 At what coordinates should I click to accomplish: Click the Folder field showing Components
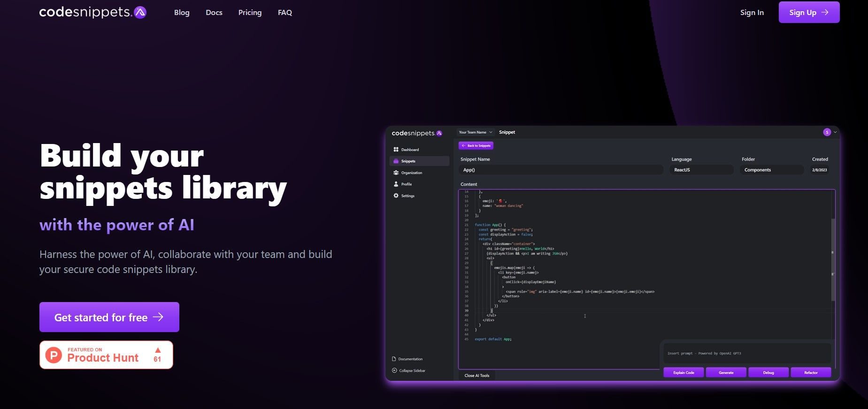pos(772,170)
